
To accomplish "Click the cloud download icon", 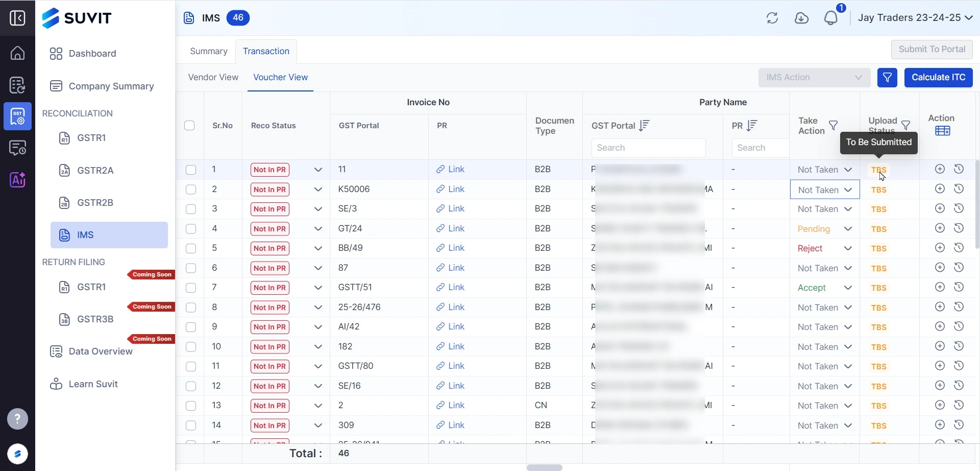I will click(802, 18).
